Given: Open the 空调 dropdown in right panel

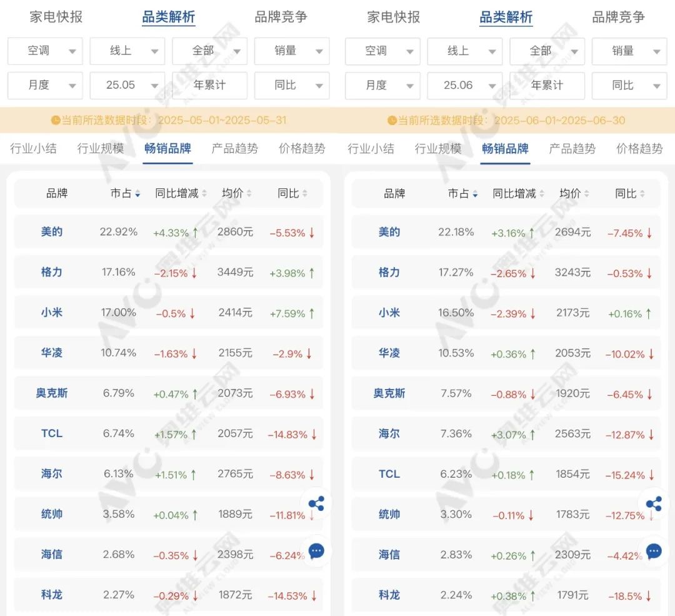Looking at the screenshot, I should tap(382, 51).
